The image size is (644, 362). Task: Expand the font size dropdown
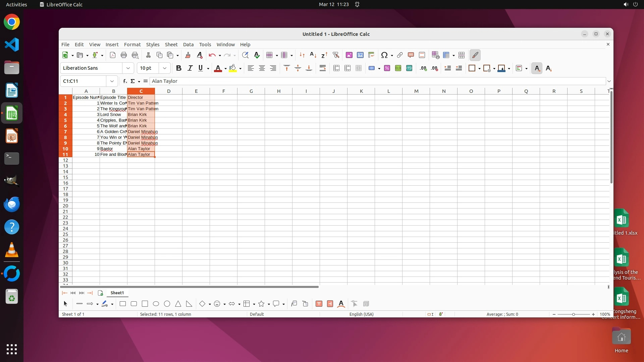click(x=165, y=68)
